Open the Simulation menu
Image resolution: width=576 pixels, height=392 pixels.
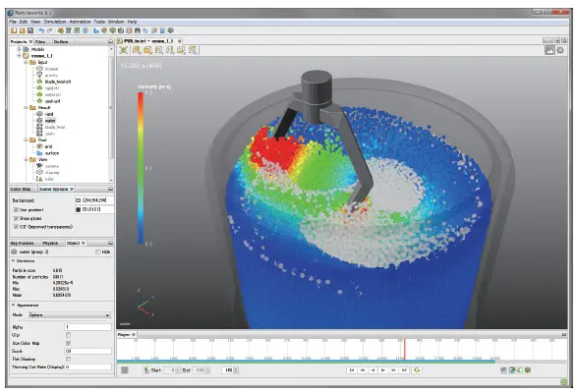55,22
